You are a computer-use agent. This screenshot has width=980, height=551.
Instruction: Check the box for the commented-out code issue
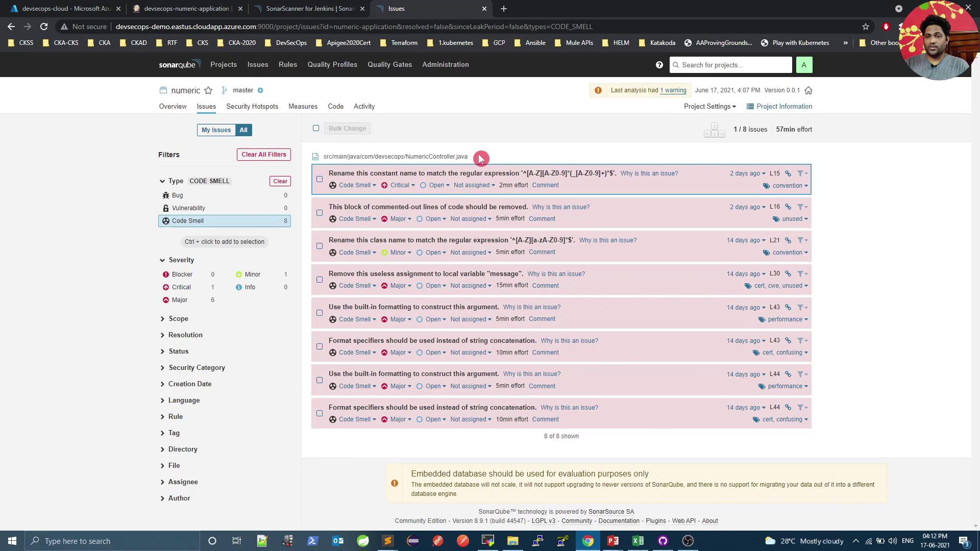click(x=320, y=213)
